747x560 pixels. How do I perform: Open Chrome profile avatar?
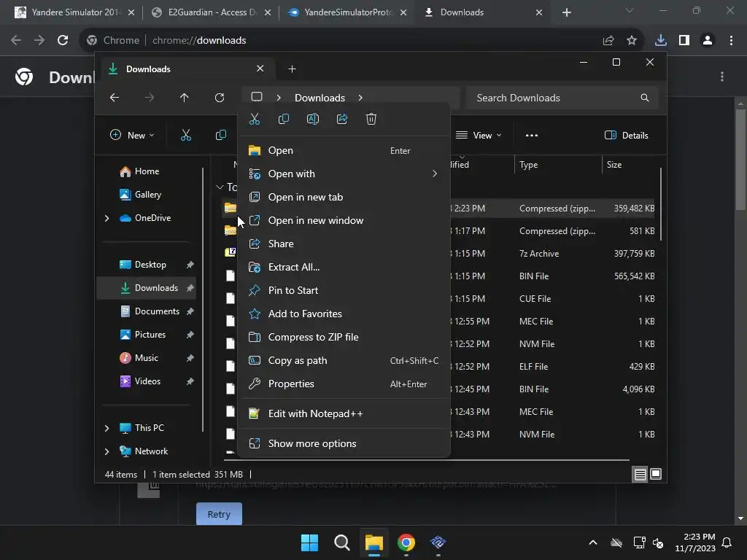click(708, 41)
